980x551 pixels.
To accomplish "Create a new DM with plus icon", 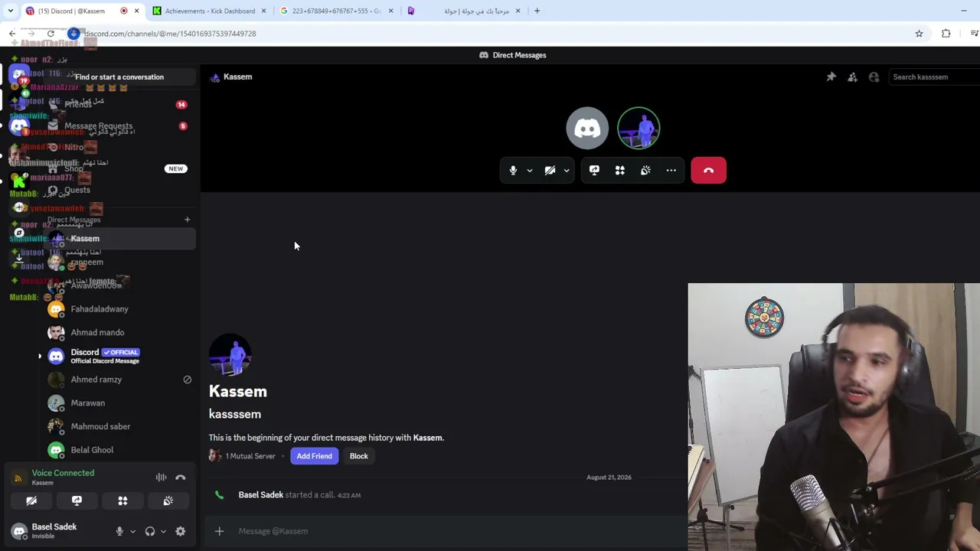I will coord(187,220).
